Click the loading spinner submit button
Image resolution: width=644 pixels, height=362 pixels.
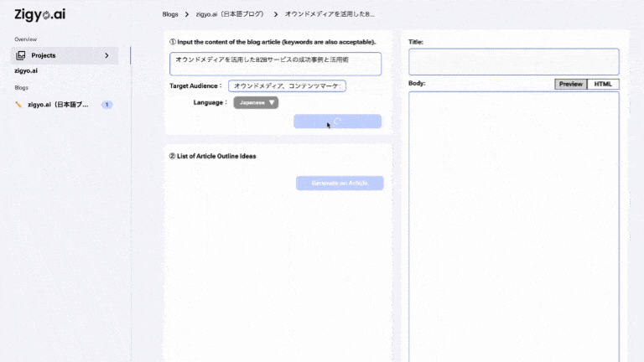coord(337,122)
